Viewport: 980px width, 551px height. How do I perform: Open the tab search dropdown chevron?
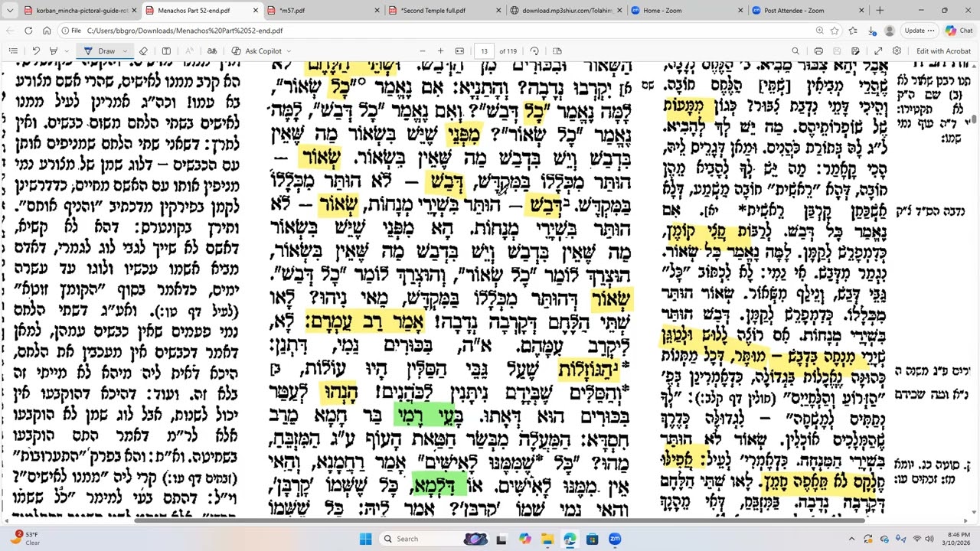[x=10, y=11]
